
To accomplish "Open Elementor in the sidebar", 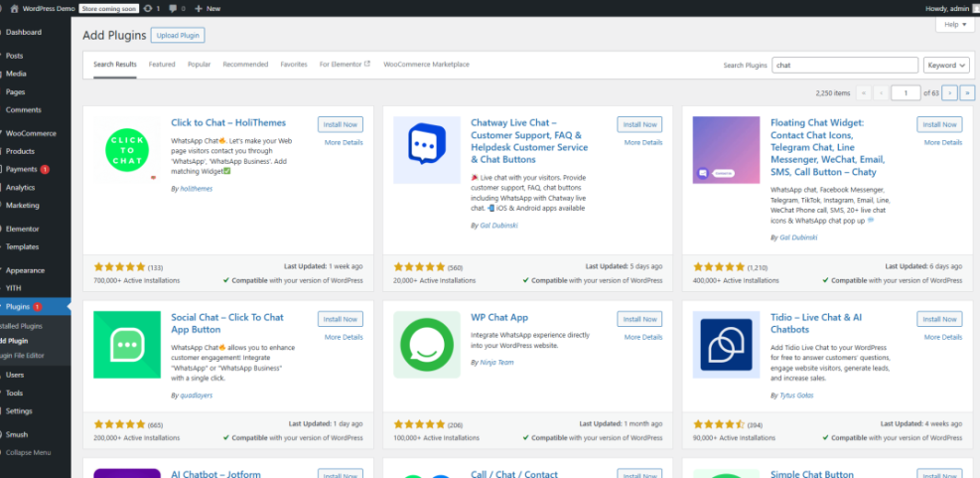I will 23,229.
